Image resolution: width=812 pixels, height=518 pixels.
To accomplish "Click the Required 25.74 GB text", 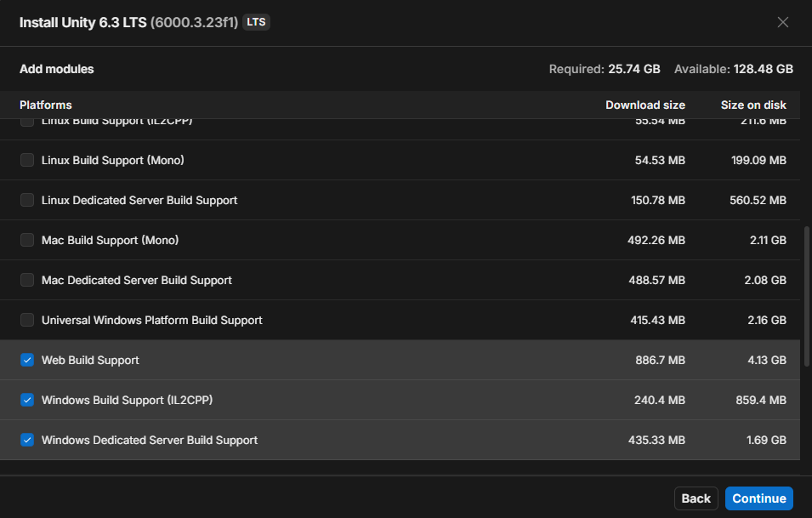I will [x=605, y=69].
